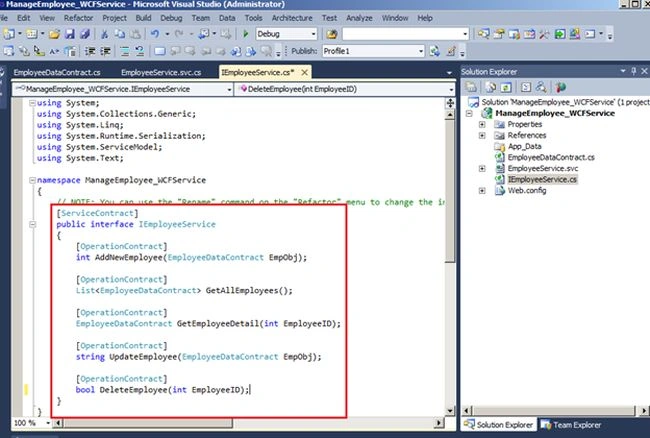Switch to the Solution Explorer bottom tab
The image size is (650, 438).
[499, 425]
